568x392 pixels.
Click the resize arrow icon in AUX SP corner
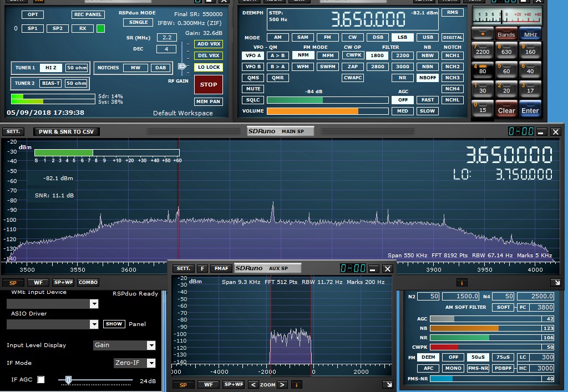(x=389, y=384)
